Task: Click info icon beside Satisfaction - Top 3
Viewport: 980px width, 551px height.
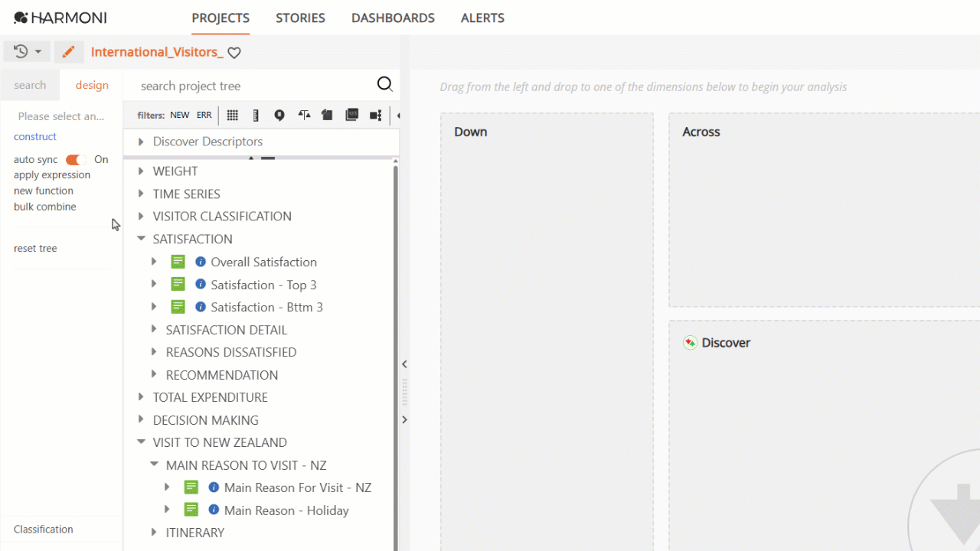Action: click(201, 284)
